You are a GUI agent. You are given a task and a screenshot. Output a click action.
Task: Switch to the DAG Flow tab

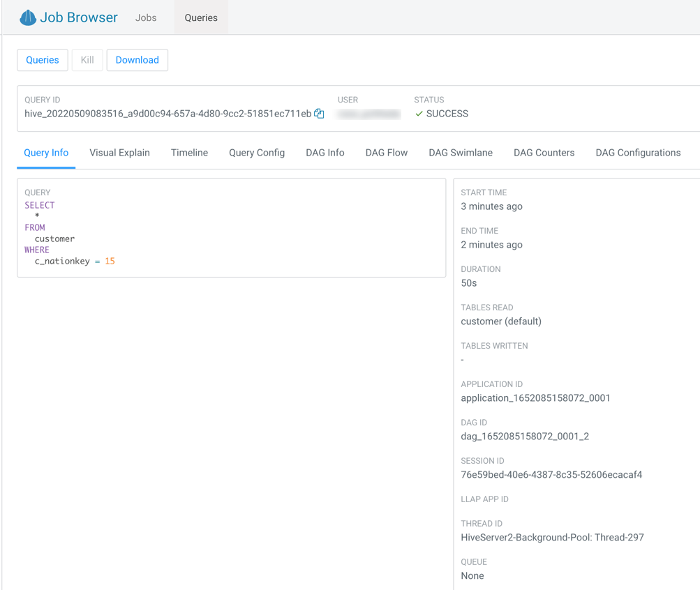385,152
